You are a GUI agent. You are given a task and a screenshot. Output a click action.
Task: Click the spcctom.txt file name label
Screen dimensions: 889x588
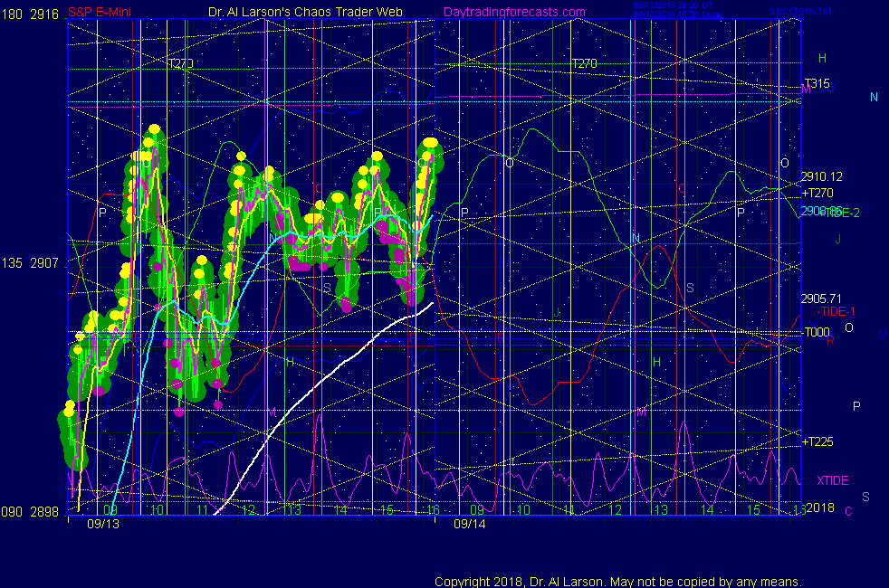(800, 10)
